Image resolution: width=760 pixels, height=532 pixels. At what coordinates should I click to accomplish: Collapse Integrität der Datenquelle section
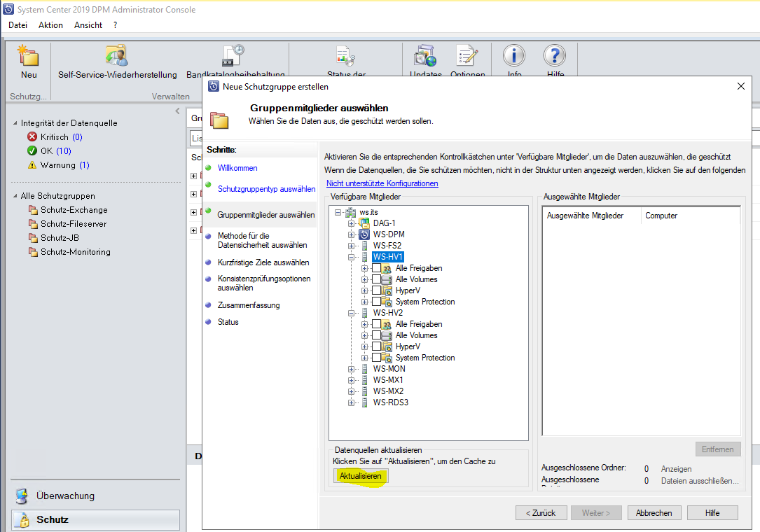click(x=15, y=123)
